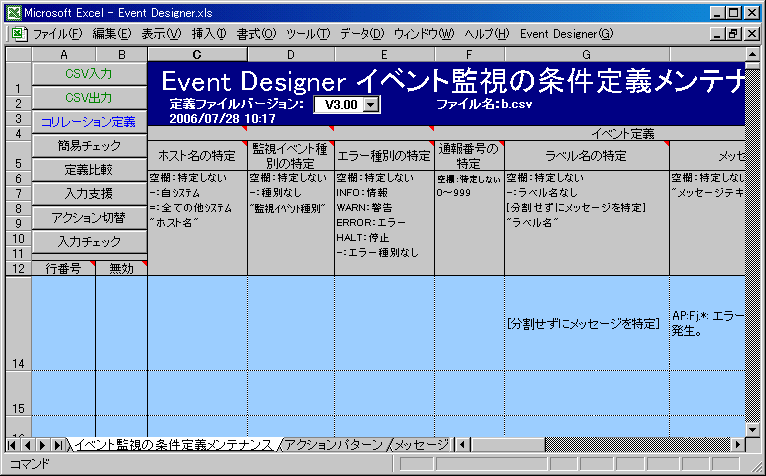Screen dimensions: 766x476
Task: Click the ホスト名の特定 header cell
Action: tap(197, 156)
